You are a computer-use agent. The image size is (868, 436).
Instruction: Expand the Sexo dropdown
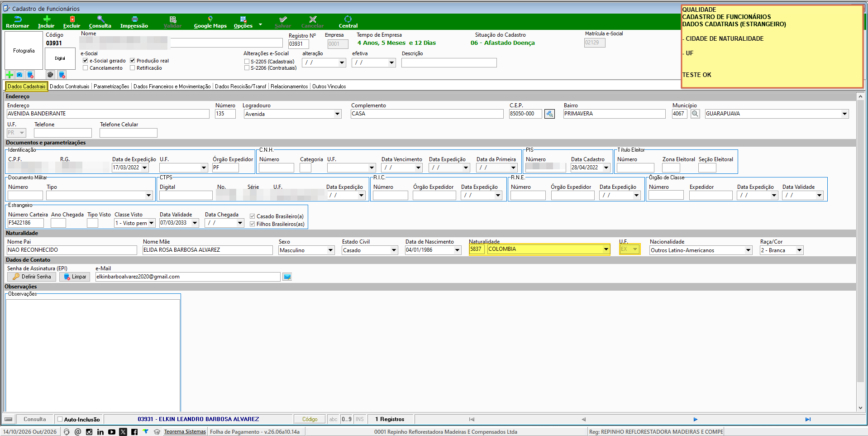[330, 250]
